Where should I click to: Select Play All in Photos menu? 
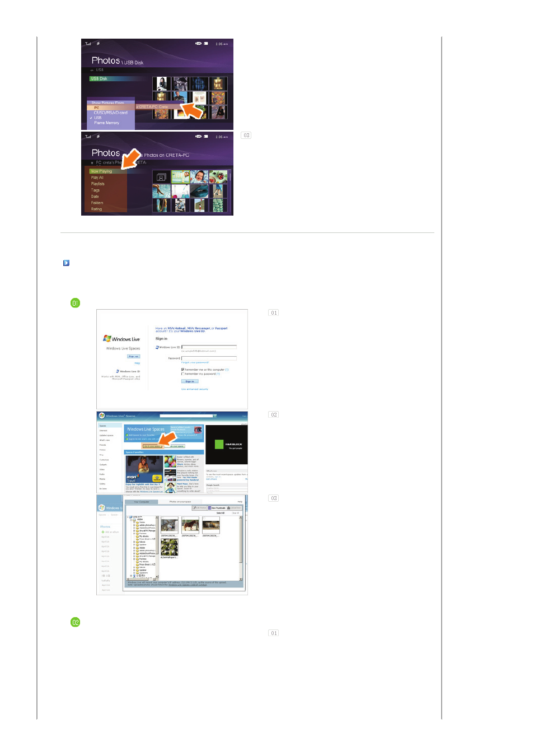[x=97, y=178]
